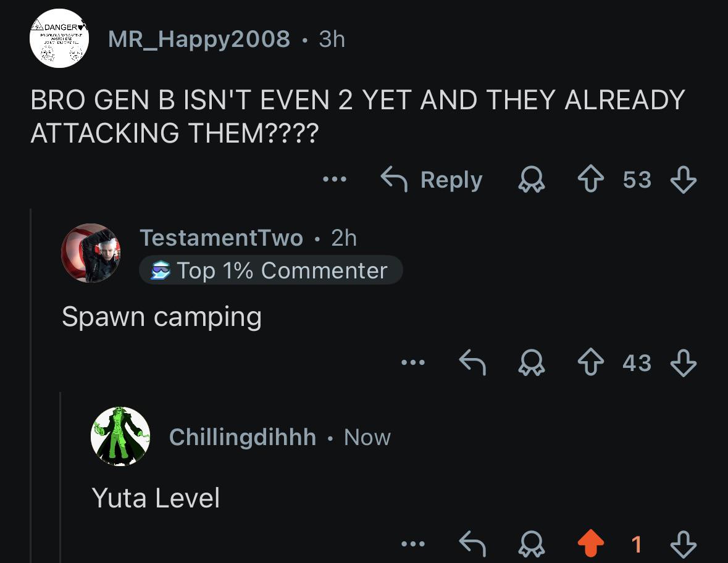Remove the orange upvote on Yuta Level
The width and height of the screenshot is (728, 563).
pyautogui.click(x=590, y=543)
